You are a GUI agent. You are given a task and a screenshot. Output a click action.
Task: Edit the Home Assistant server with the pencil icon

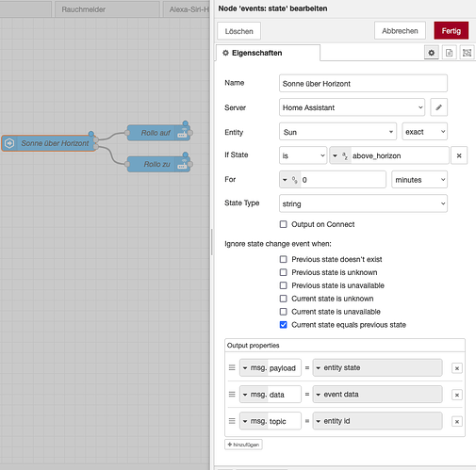pyautogui.click(x=438, y=107)
